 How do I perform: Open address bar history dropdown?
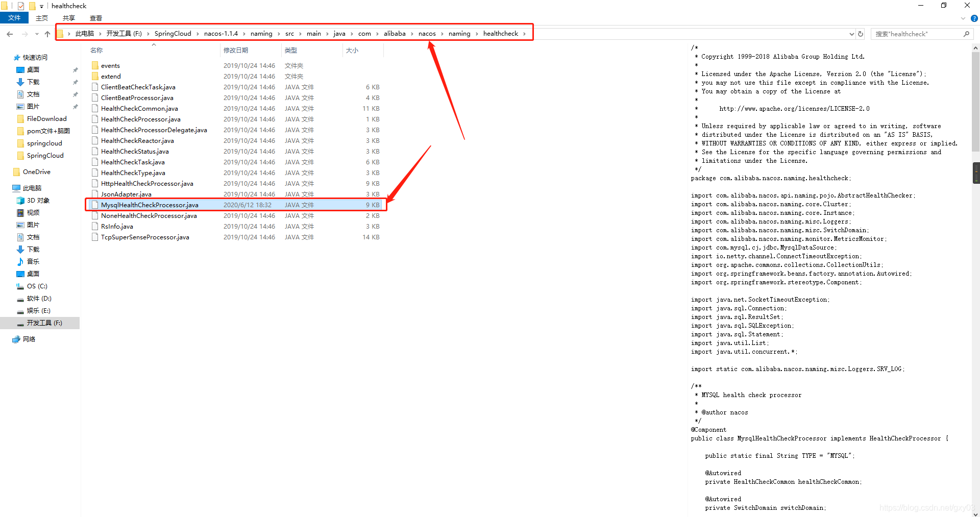[851, 34]
